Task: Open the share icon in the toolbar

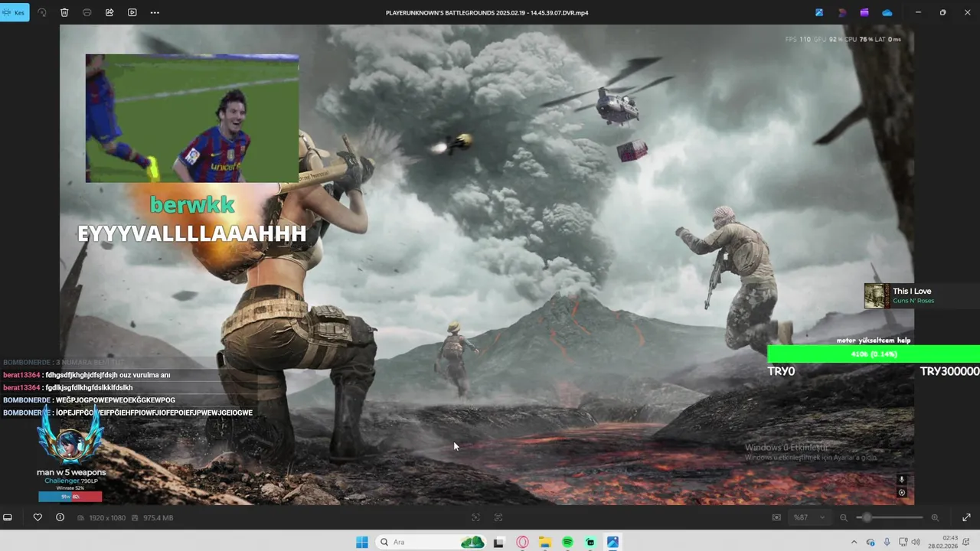Action: (109, 12)
